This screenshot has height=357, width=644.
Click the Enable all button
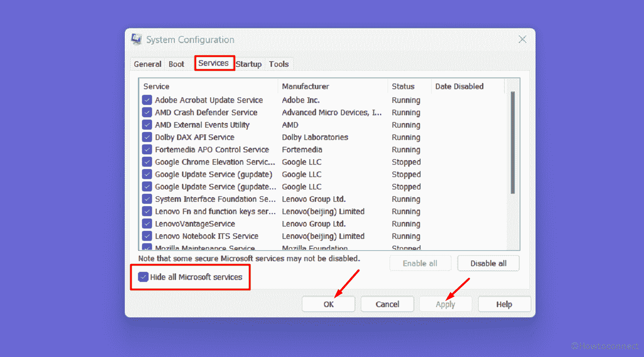[x=420, y=263]
